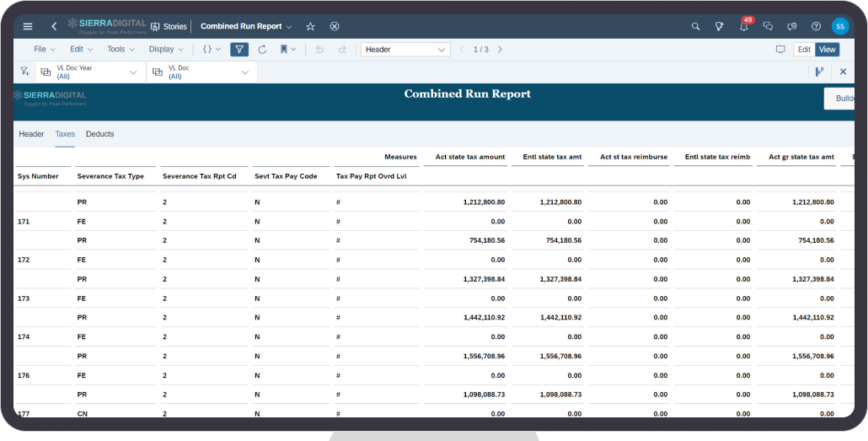The height and width of the screenshot is (441, 868).
Task: Switch to Edit mode
Action: 804,50
